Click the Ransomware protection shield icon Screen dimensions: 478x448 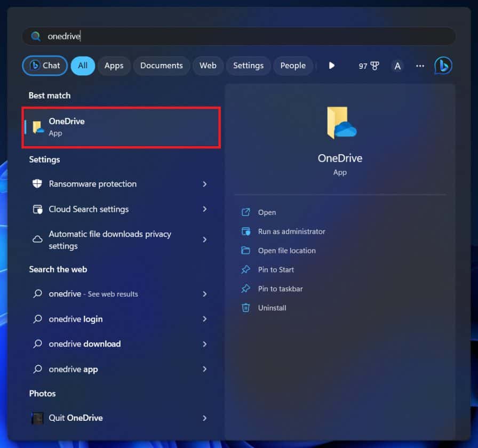[37, 183]
